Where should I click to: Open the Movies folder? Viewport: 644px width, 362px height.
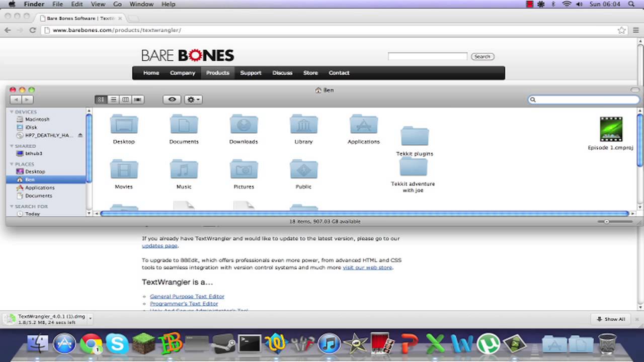tap(124, 174)
